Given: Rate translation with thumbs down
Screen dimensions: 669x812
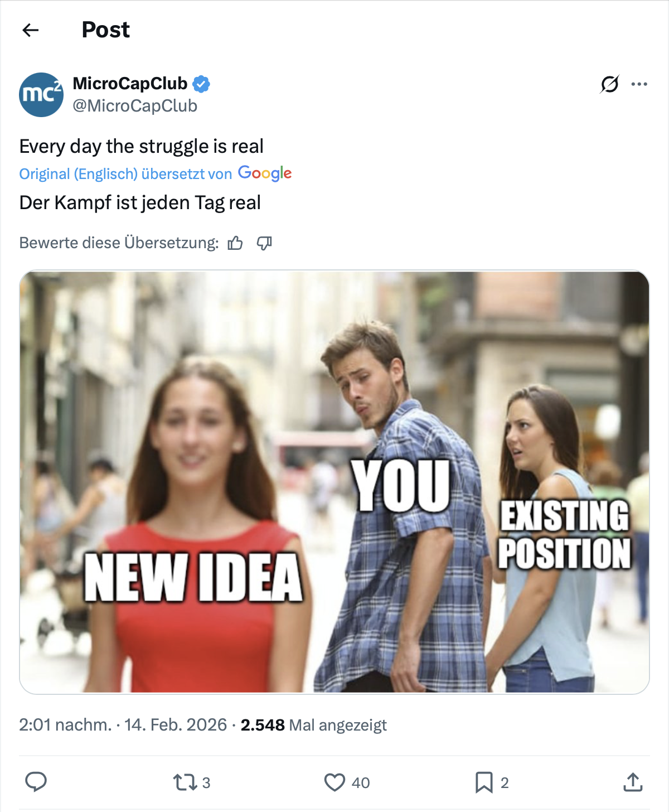Looking at the screenshot, I should [264, 243].
